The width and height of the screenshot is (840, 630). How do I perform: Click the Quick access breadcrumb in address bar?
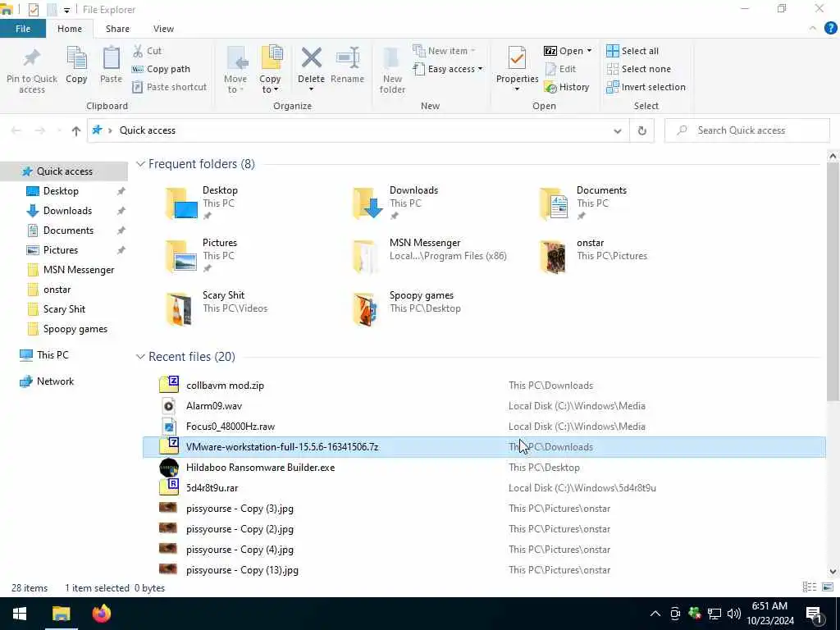(148, 130)
